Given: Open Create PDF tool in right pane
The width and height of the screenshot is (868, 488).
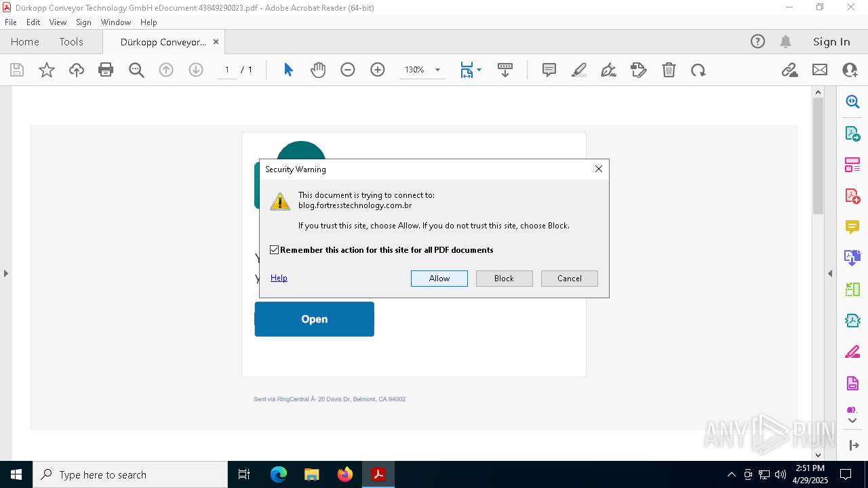Looking at the screenshot, I should 852,196.
